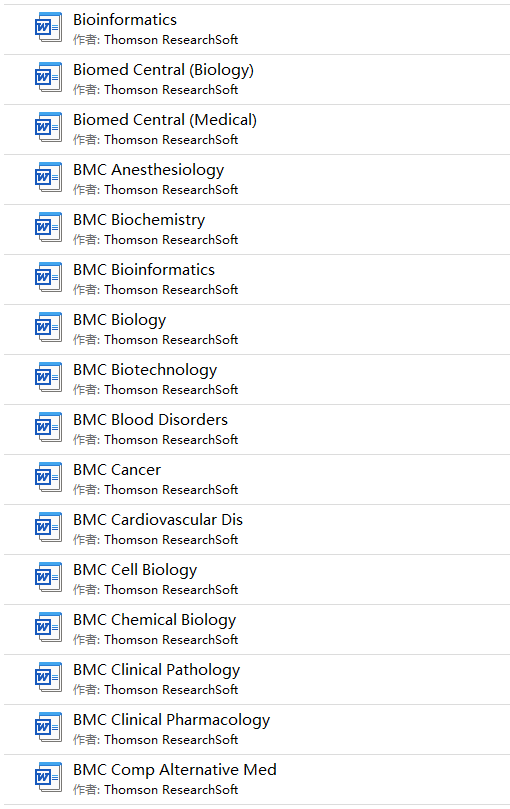Open the BMC Clinical Pharmacology template
Screen dimensions: 510x809
171,720
